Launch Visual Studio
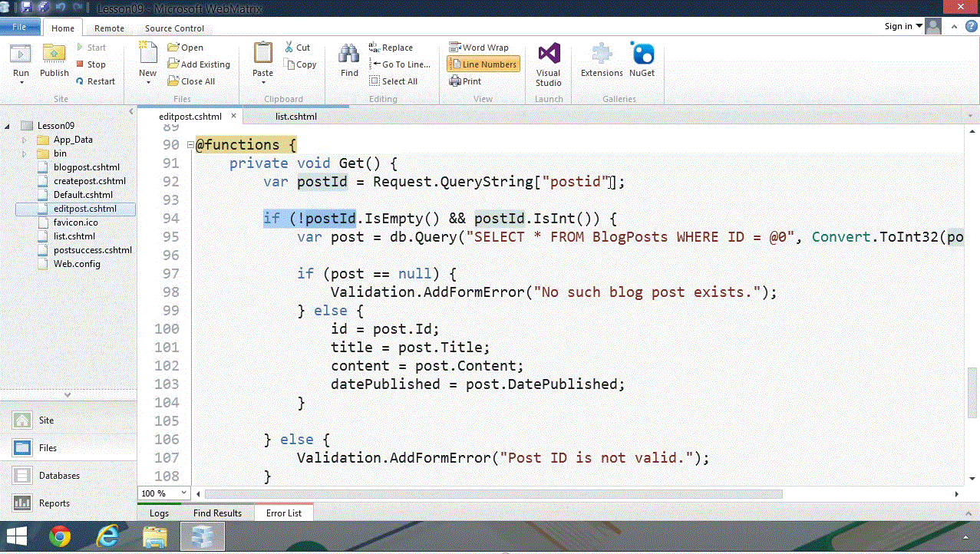Viewport: 980px width, 554px height. tap(549, 64)
